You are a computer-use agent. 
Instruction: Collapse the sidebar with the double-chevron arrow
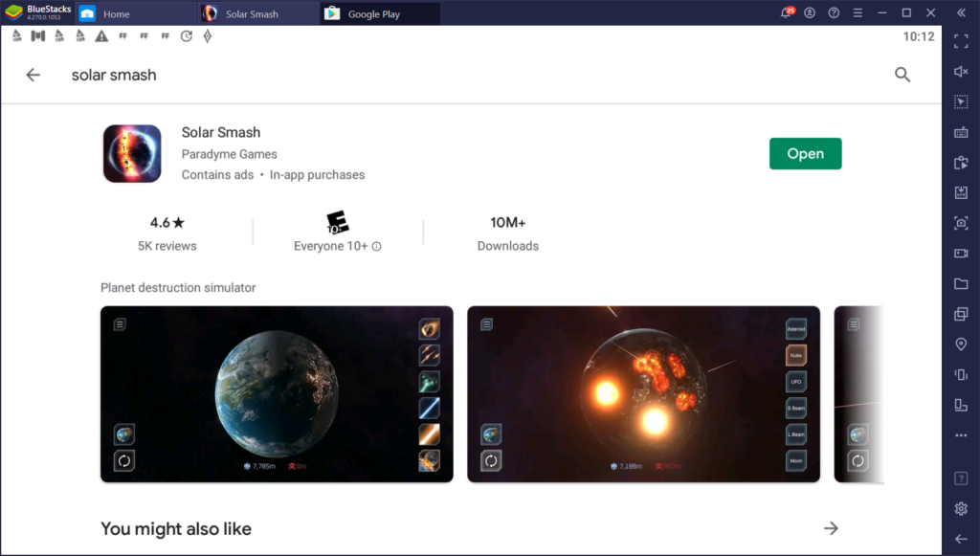tap(960, 12)
